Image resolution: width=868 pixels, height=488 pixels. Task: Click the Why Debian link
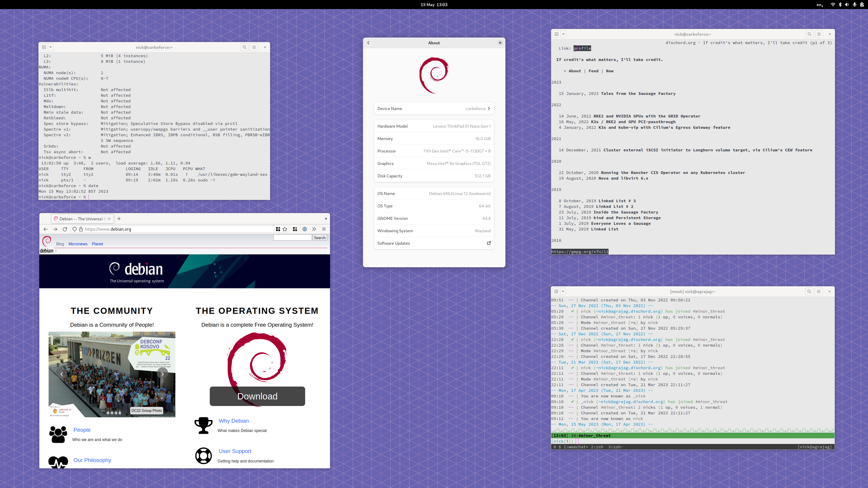click(234, 421)
